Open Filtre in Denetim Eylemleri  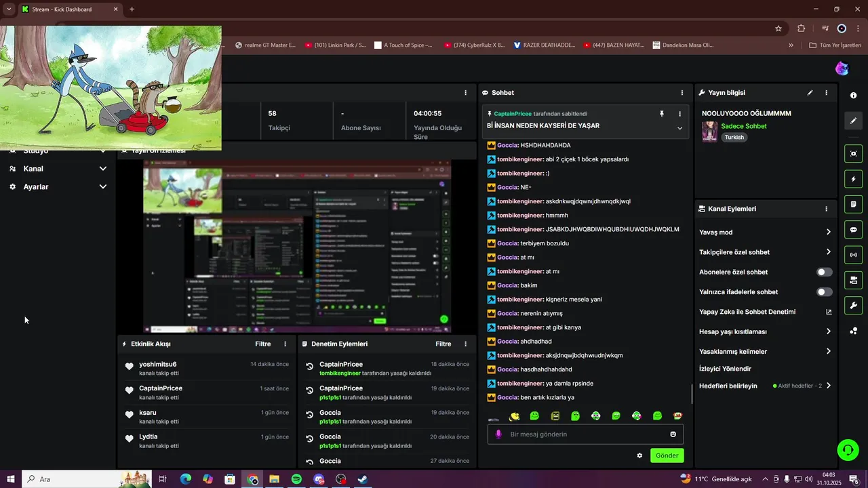click(443, 344)
